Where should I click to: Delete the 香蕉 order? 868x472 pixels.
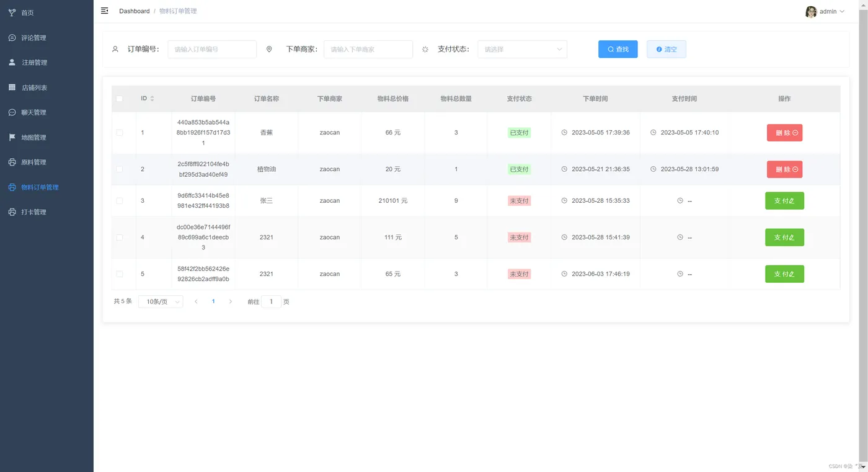784,133
